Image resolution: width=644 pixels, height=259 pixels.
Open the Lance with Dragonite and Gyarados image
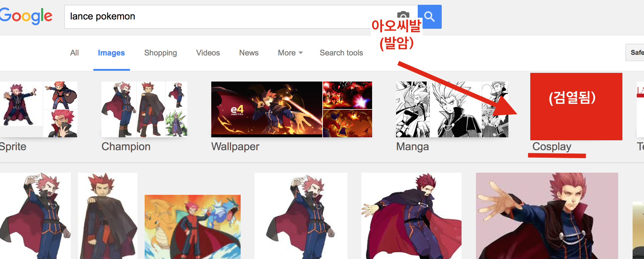click(193, 227)
